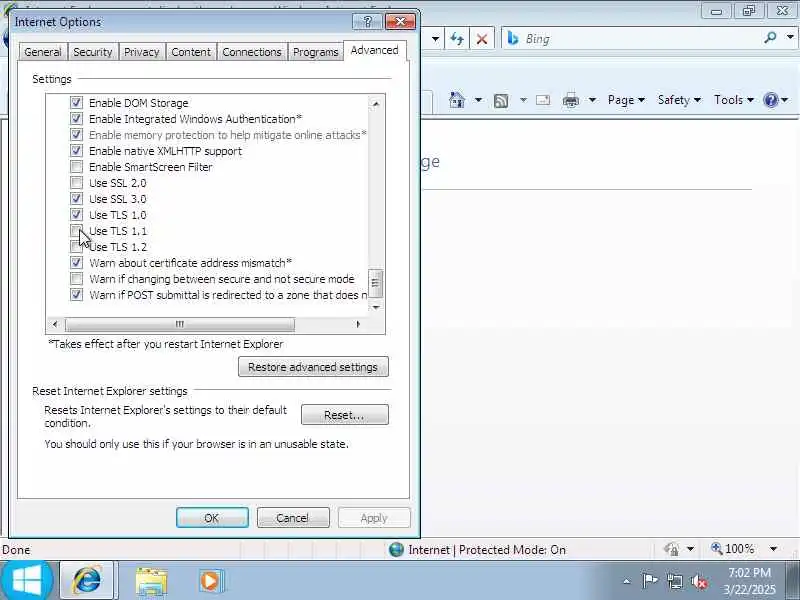Click the settings list scroll up arrow
This screenshot has height=600, width=800.
[376, 104]
